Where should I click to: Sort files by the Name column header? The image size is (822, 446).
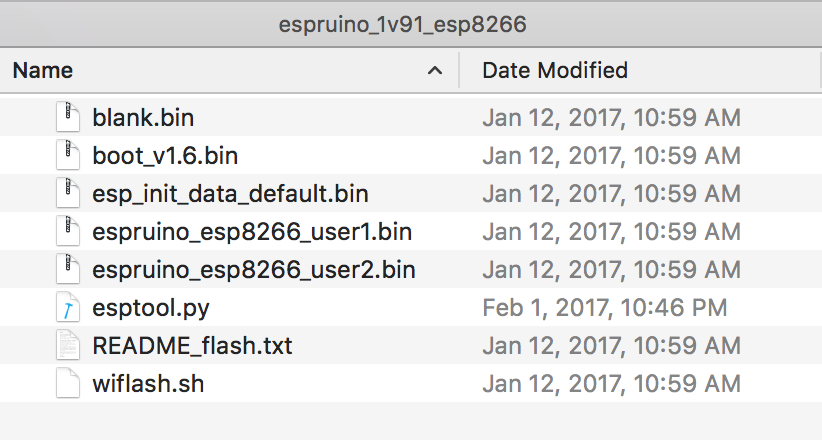(43, 70)
